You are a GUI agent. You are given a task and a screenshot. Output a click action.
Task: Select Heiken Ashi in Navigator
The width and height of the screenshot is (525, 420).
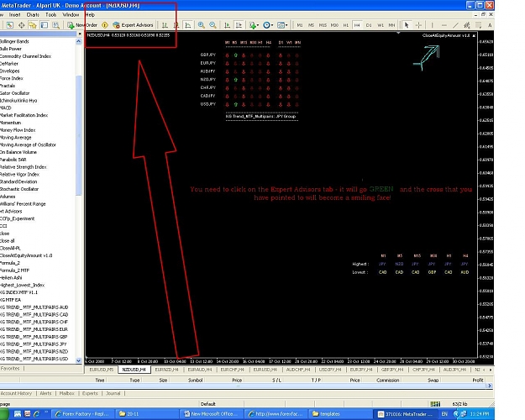[x=11, y=277]
